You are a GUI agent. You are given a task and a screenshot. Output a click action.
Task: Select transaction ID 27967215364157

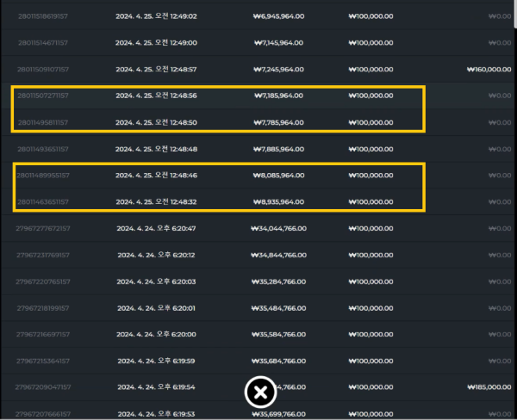click(43, 361)
